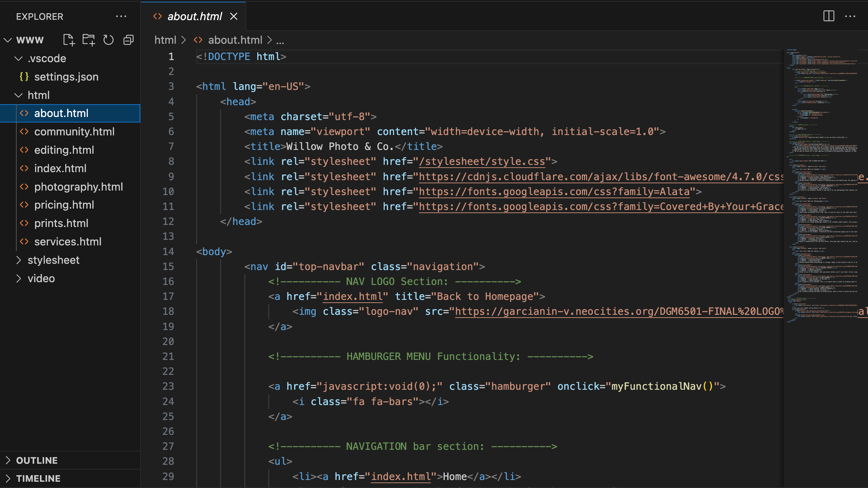
Task: Collapse the html folder in Explorer
Action: [x=18, y=95]
